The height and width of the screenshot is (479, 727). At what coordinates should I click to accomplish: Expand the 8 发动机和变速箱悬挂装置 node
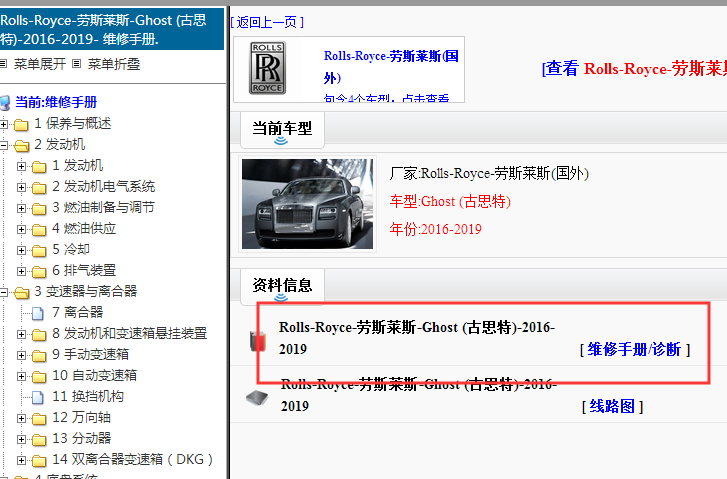(x=21, y=334)
